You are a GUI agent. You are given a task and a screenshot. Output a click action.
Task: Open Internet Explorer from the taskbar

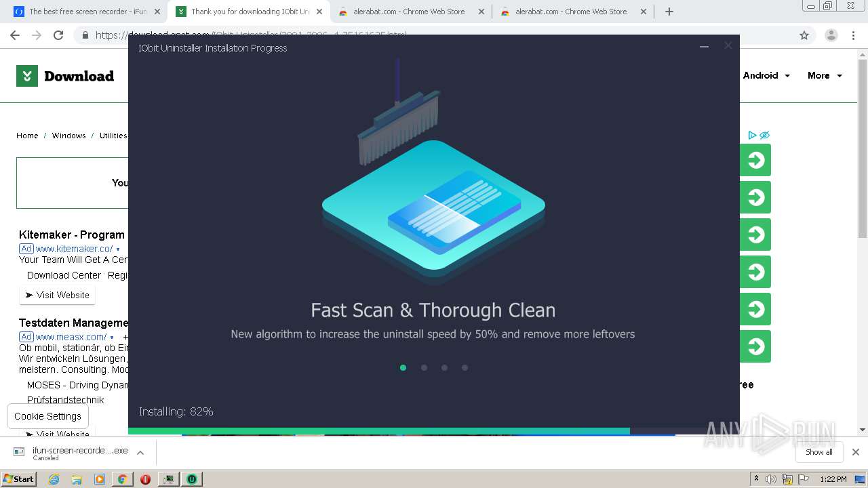point(54,479)
